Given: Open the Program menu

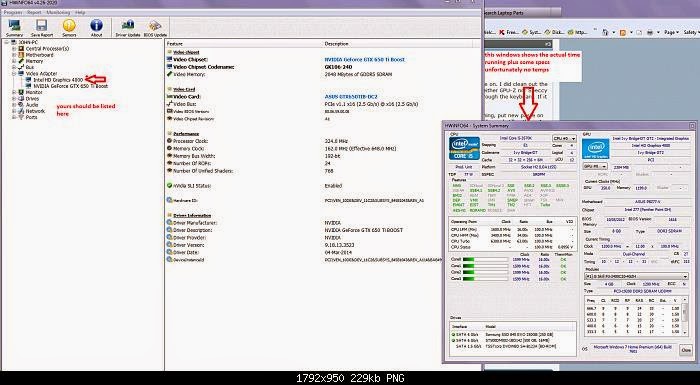Looking at the screenshot, I should 13,13.
